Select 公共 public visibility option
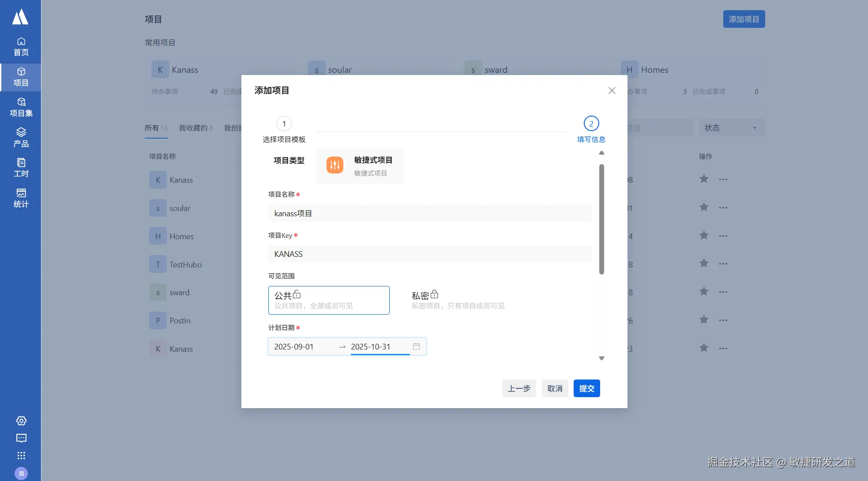This screenshot has width=868, height=481. coord(329,300)
